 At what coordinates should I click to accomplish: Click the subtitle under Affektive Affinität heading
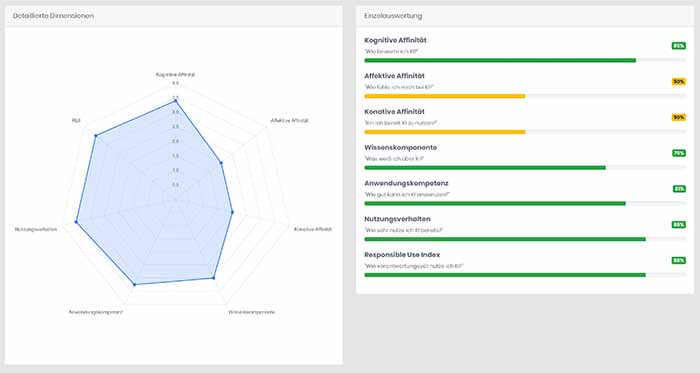click(399, 87)
